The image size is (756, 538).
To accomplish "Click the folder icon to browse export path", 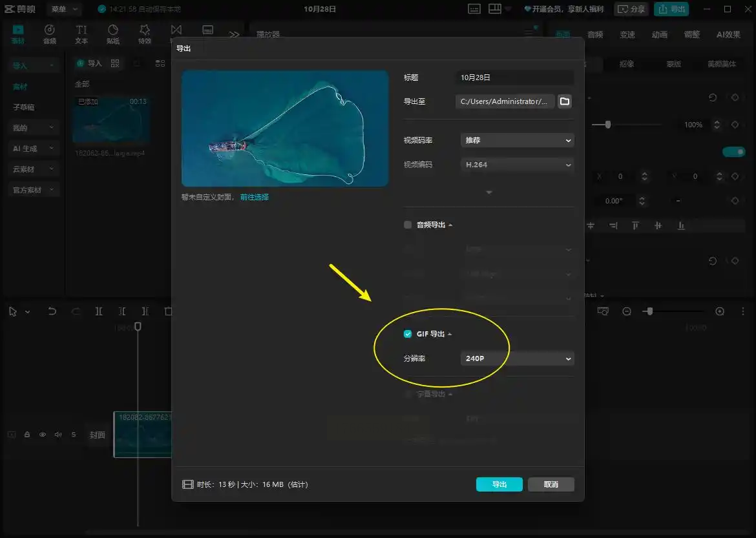I will 565,101.
